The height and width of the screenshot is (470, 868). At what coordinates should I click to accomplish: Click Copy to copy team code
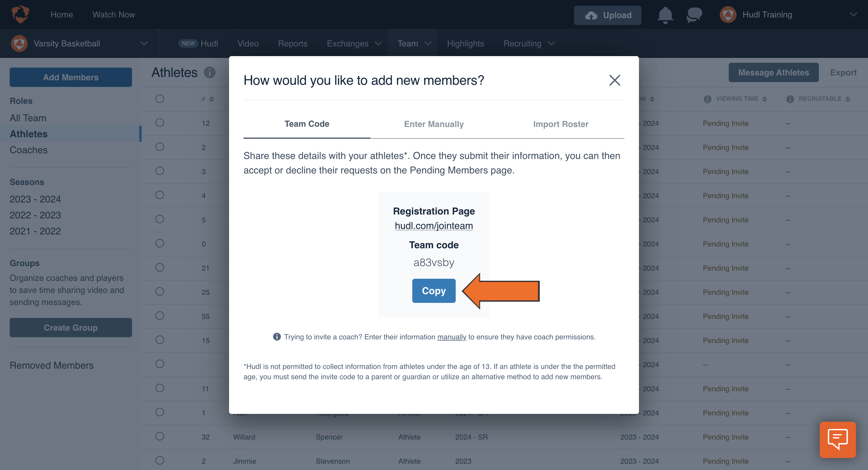(x=434, y=291)
